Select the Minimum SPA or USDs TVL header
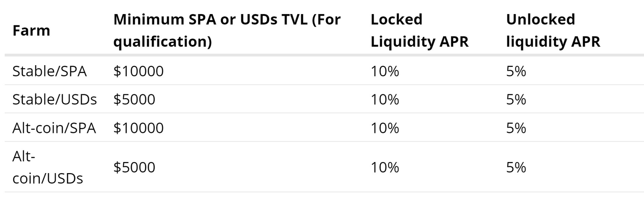This screenshot has width=644, height=204. pyautogui.click(x=227, y=31)
